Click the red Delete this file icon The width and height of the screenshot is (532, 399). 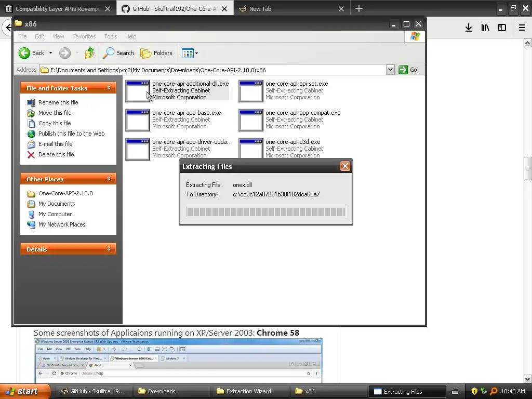(31, 155)
